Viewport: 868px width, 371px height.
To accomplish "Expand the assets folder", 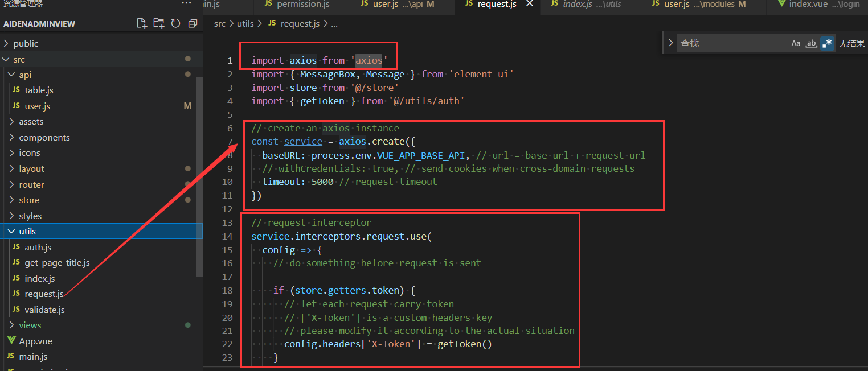I will pos(31,122).
